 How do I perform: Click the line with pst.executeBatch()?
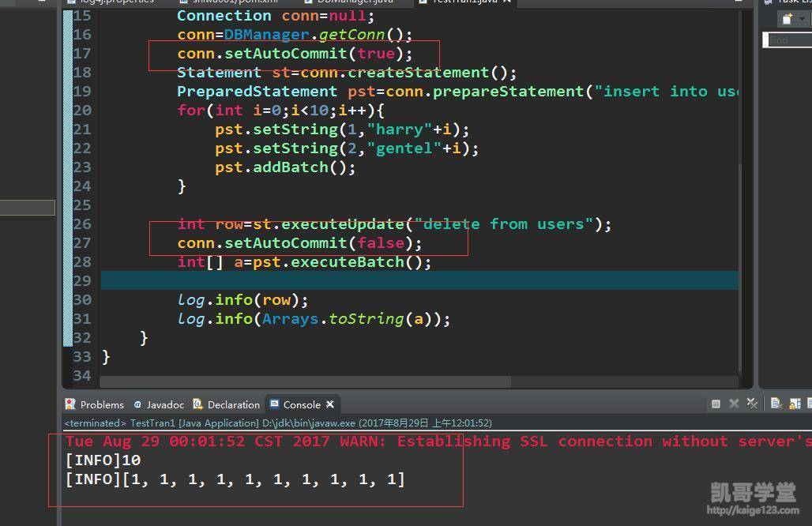point(304,262)
